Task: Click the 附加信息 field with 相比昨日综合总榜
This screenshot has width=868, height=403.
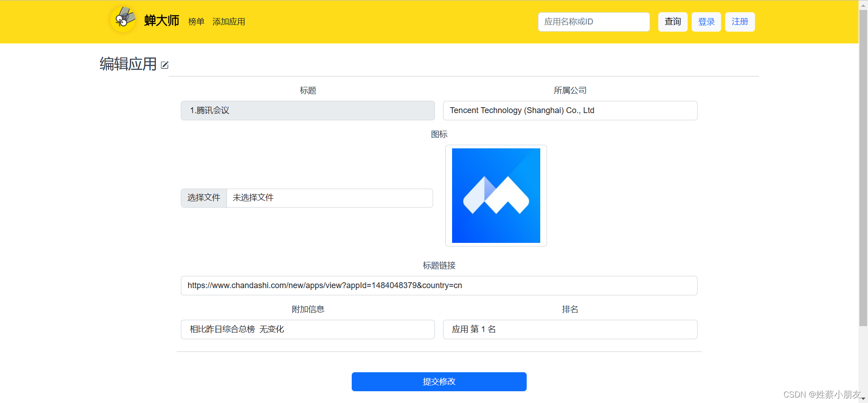Action: tap(308, 329)
